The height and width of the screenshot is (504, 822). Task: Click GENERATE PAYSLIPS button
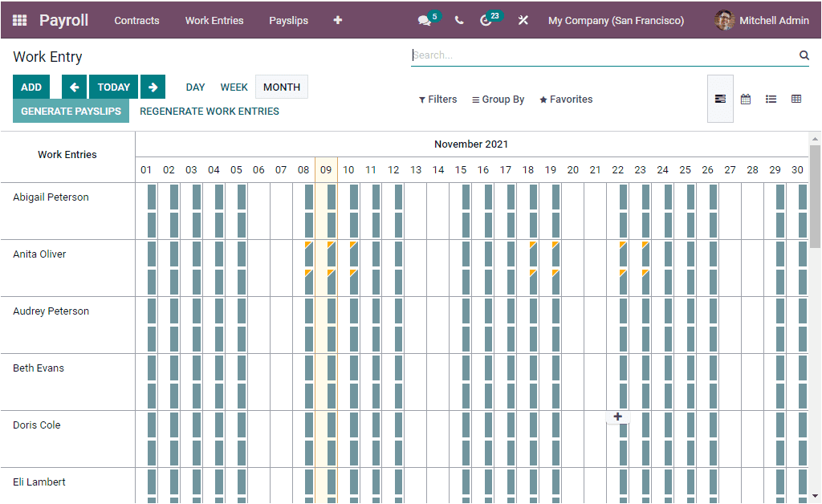point(71,111)
